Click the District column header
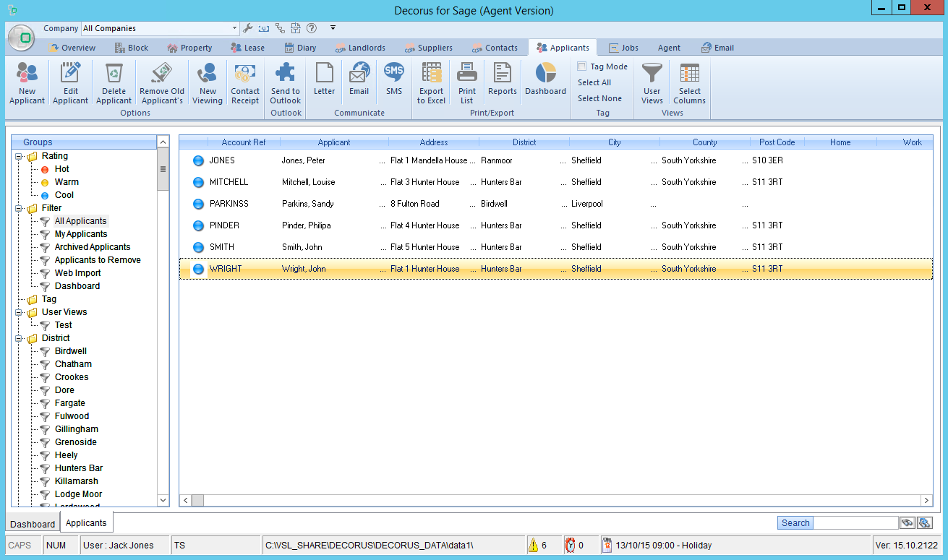948x560 pixels. click(524, 142)
